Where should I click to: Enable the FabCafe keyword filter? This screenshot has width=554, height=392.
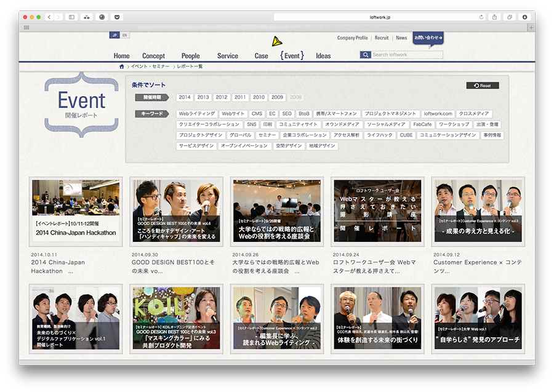coord(422,124)
